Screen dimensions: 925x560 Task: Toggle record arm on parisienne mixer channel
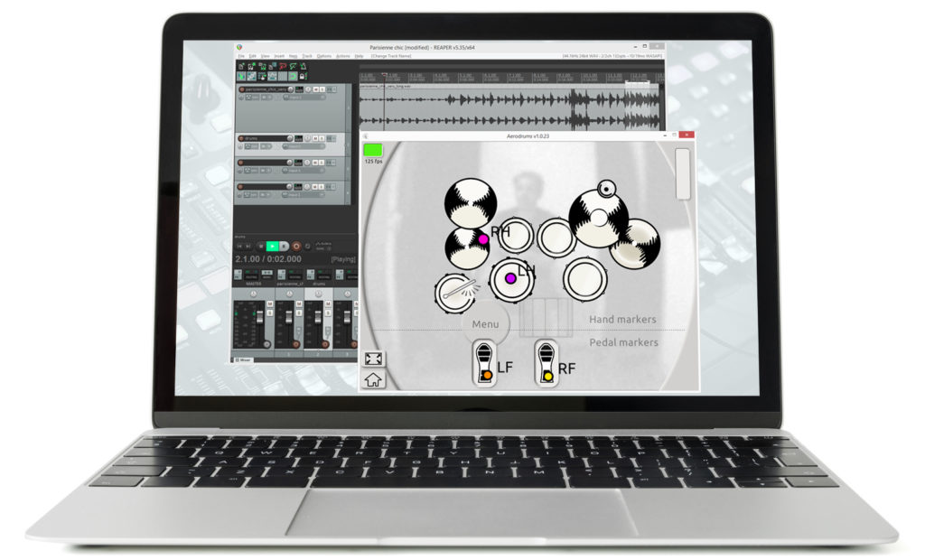(x=296, y=344)
